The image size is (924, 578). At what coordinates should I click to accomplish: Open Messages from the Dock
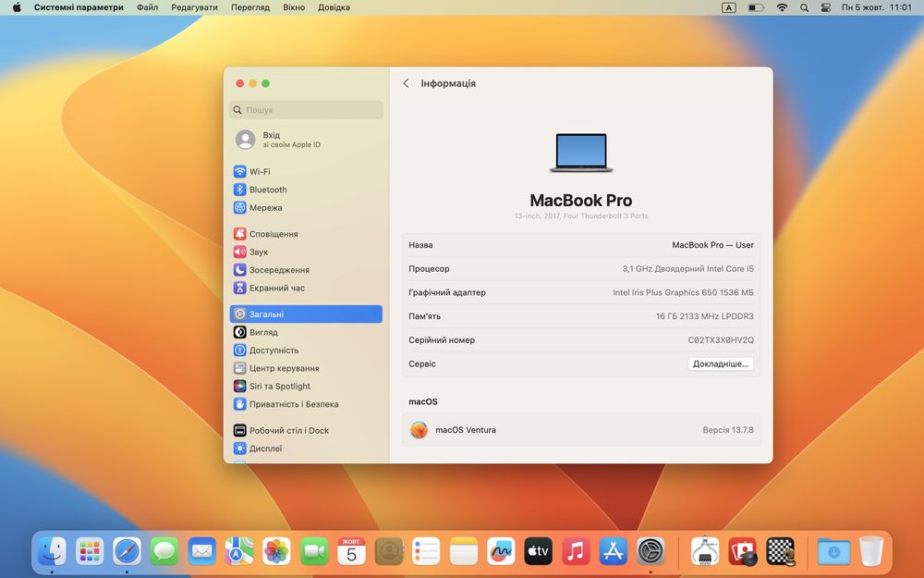[x=164, y=551]
